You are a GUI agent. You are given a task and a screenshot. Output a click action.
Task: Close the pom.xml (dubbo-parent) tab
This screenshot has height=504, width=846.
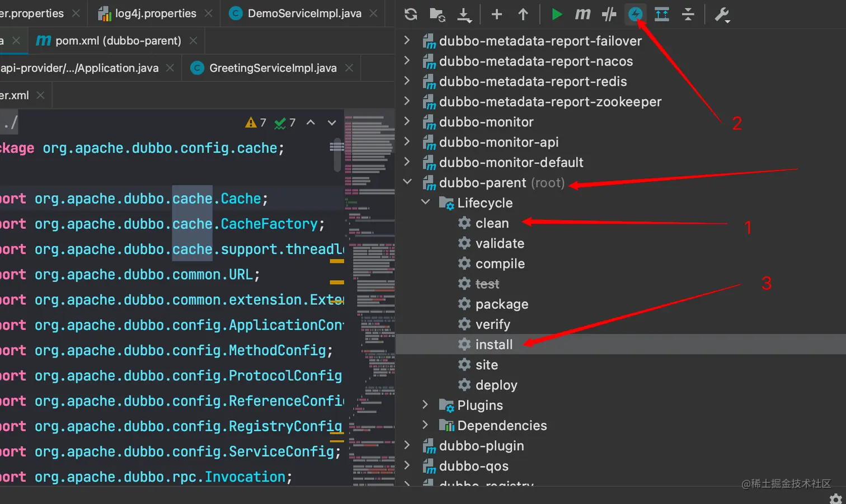pos(193,41)
